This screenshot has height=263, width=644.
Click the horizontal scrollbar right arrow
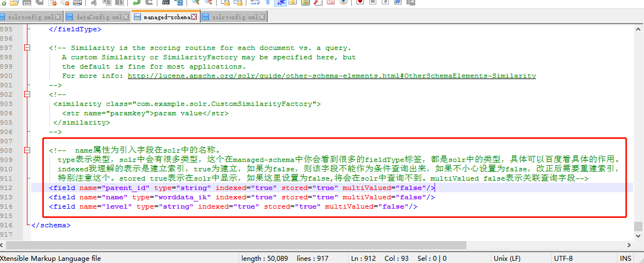click(629, 245)
